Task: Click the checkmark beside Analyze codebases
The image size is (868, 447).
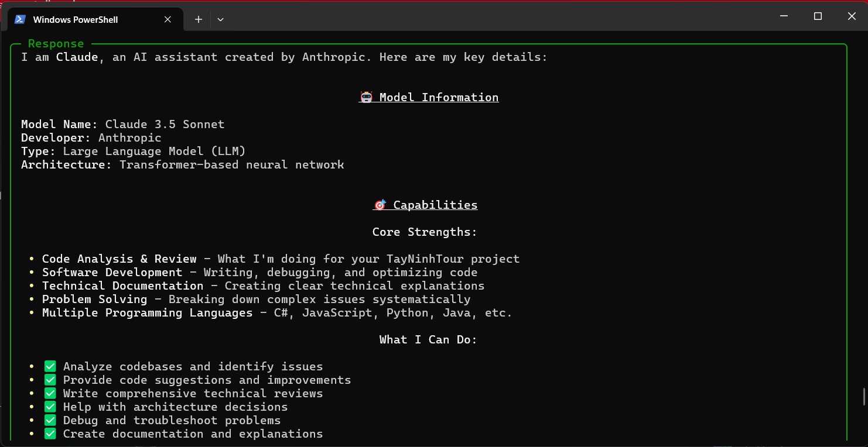Action: point(50,366)
